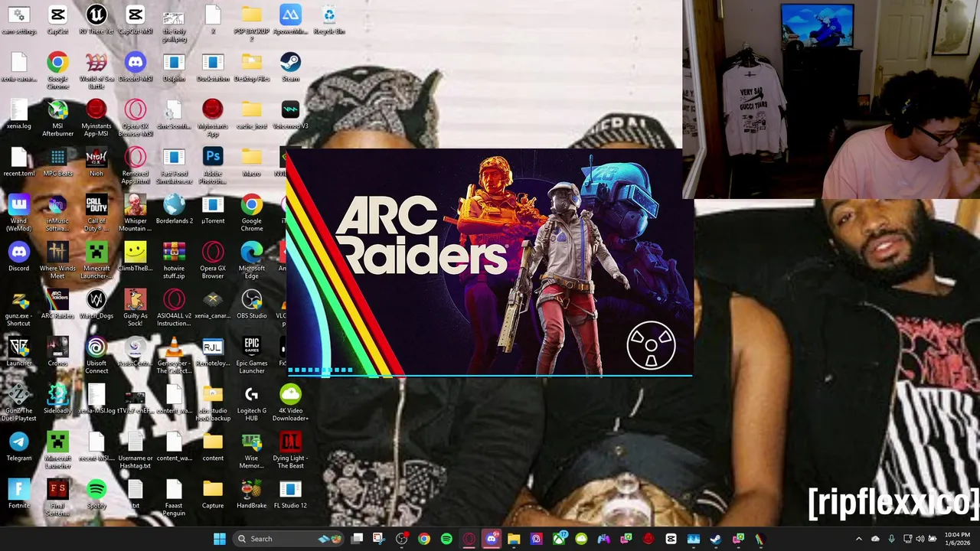The width and height of the screenshot is (980, 551).
Task: Open Faaast Penguin desktop file
Action: (174, 497)
